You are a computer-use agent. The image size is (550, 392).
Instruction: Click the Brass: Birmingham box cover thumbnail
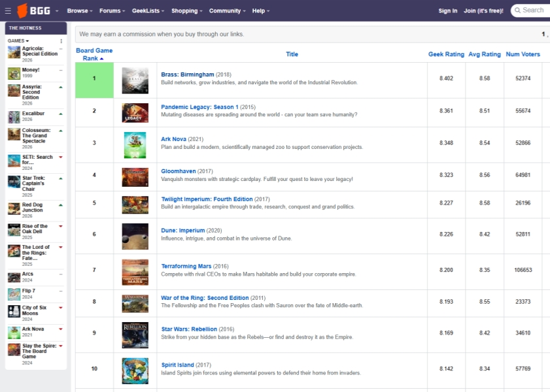135,81
